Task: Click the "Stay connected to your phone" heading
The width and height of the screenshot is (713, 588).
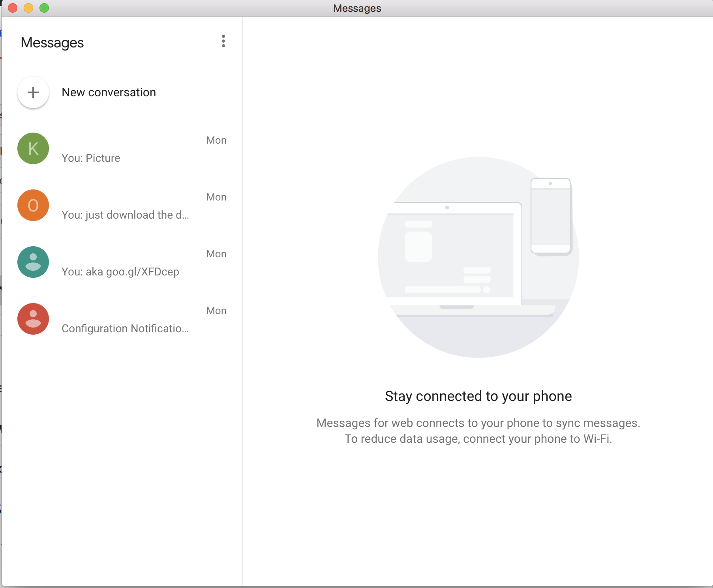Action: 478,396
